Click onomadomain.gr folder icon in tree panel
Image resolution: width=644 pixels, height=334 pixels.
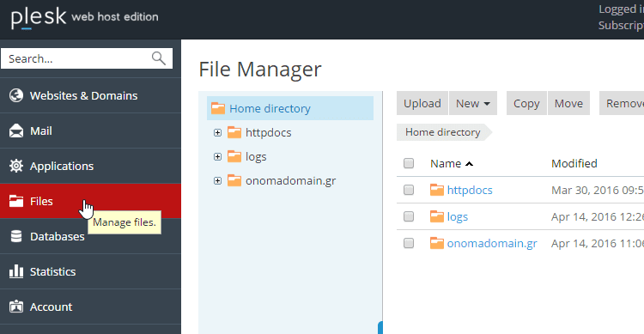[x=234, y=180]
